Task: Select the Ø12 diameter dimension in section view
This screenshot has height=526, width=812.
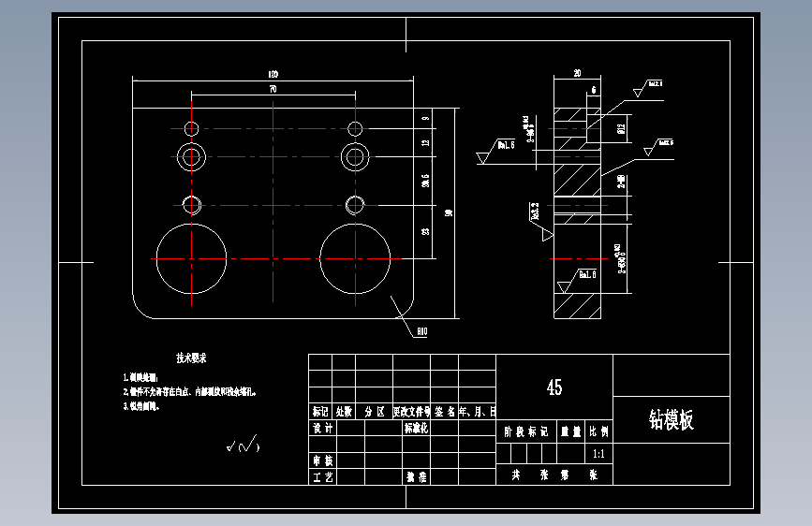Action: 621,128
